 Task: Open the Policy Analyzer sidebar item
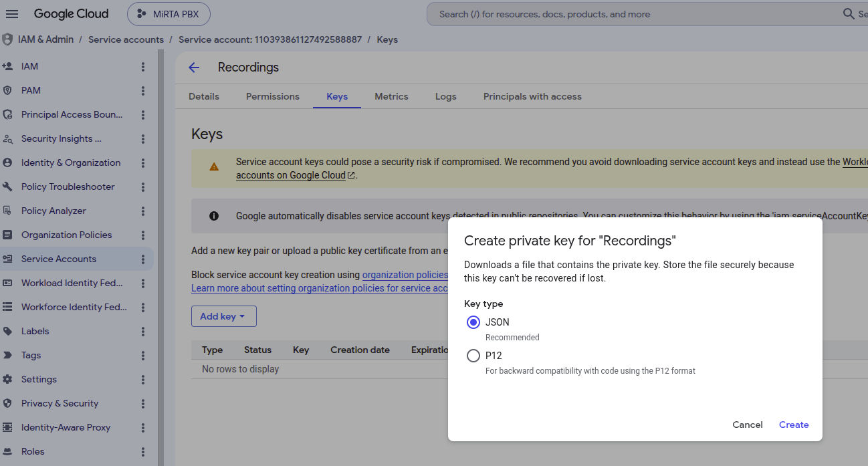[53, 211]
